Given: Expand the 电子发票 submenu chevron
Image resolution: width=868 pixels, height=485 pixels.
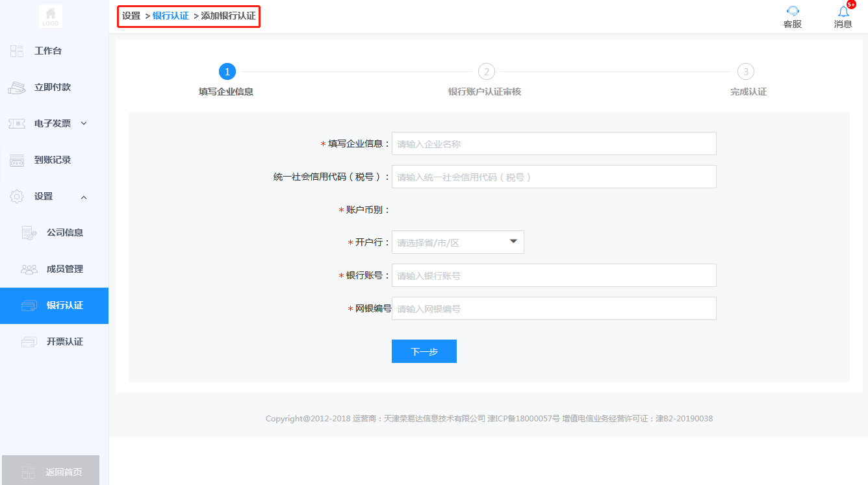Looking at the screenshot, I should click(84, 123).
